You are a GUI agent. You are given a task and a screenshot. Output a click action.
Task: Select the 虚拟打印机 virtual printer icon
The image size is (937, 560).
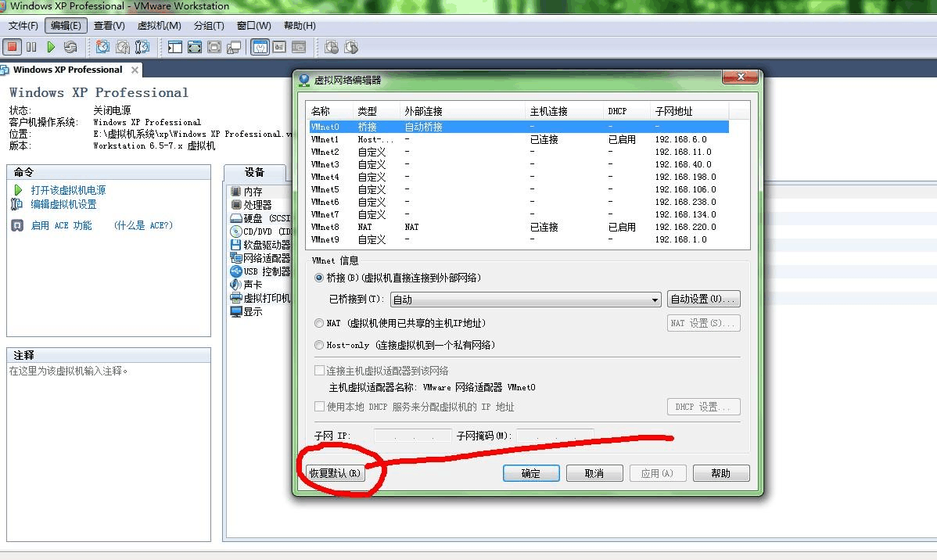click(236, 298)
